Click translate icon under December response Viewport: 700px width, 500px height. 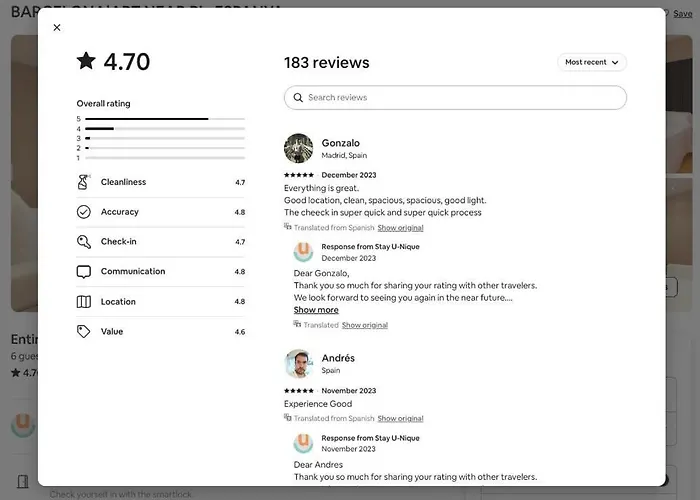pyautogui.click(x=297, y=324)
